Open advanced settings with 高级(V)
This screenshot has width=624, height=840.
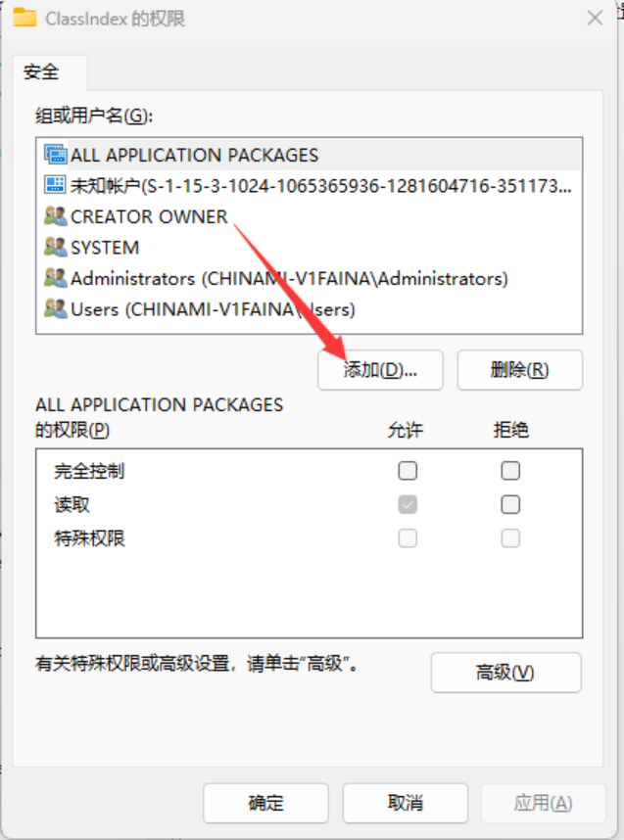tap(505, 673)
